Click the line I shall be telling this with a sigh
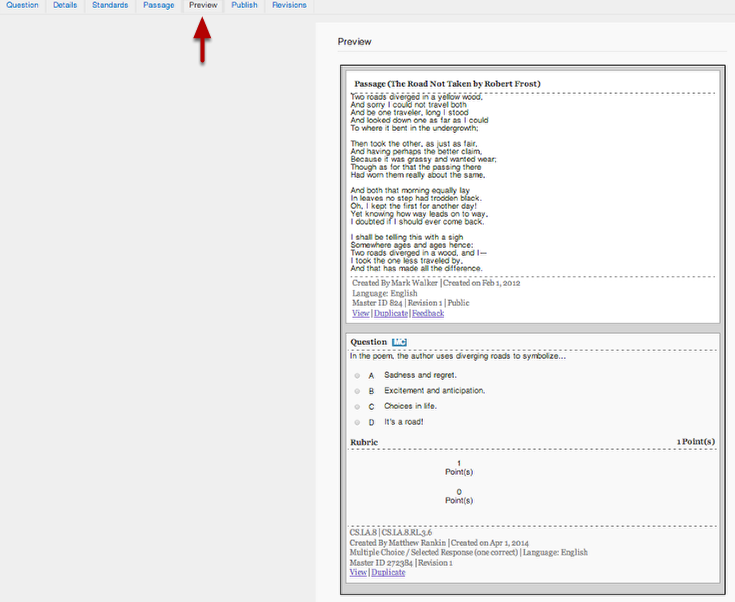 click(407, 237)
